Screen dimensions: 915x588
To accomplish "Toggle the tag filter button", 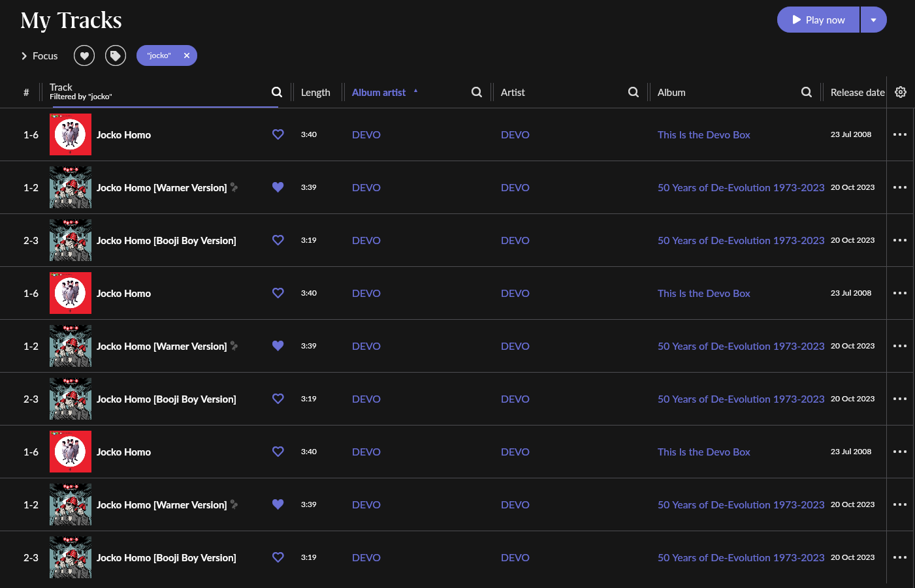I will [x=116, y=55].
